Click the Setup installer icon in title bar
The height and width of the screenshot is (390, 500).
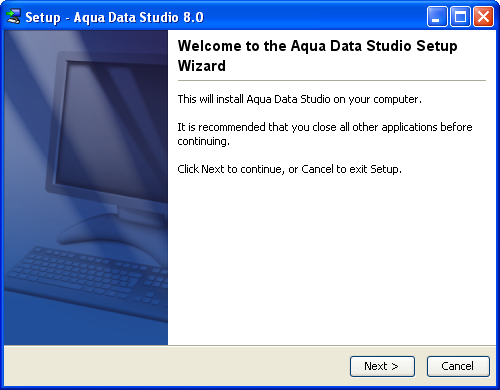click(x=13, y=16)
